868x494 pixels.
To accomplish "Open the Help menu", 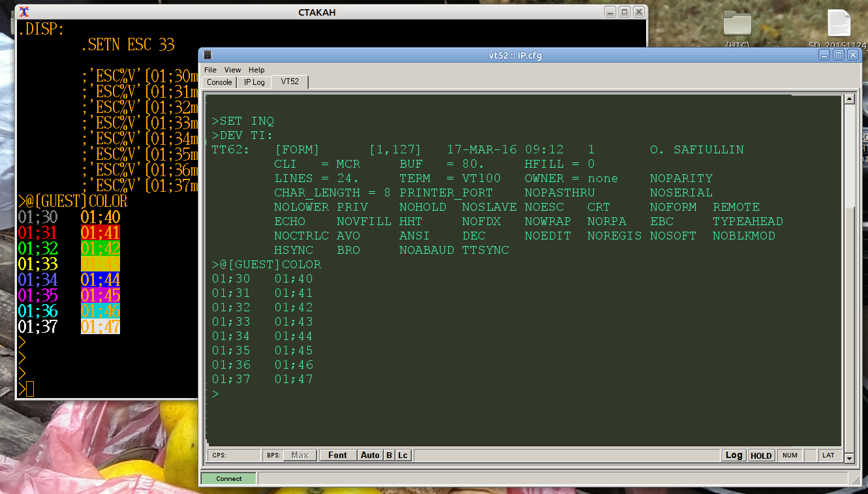I will click(256, 70).
